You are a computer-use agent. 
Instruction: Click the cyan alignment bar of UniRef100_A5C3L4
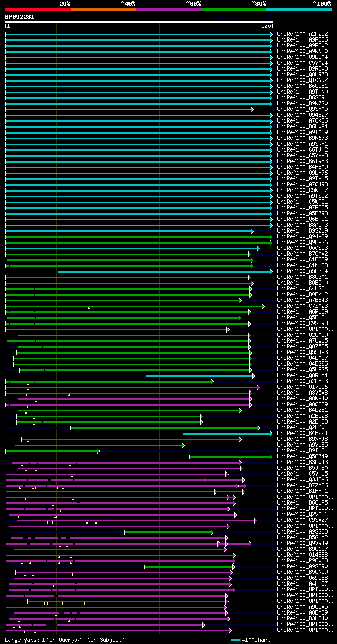coord(165,271)
